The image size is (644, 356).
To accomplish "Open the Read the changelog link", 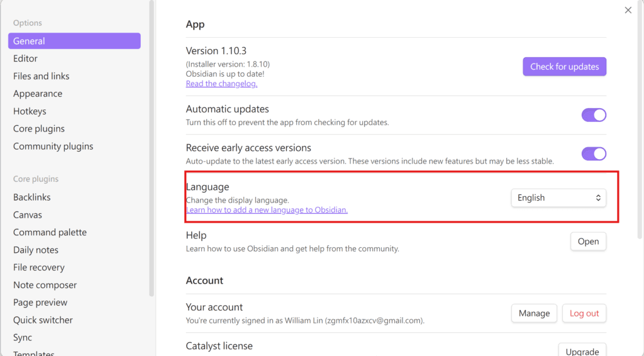I will click(221, 84).
